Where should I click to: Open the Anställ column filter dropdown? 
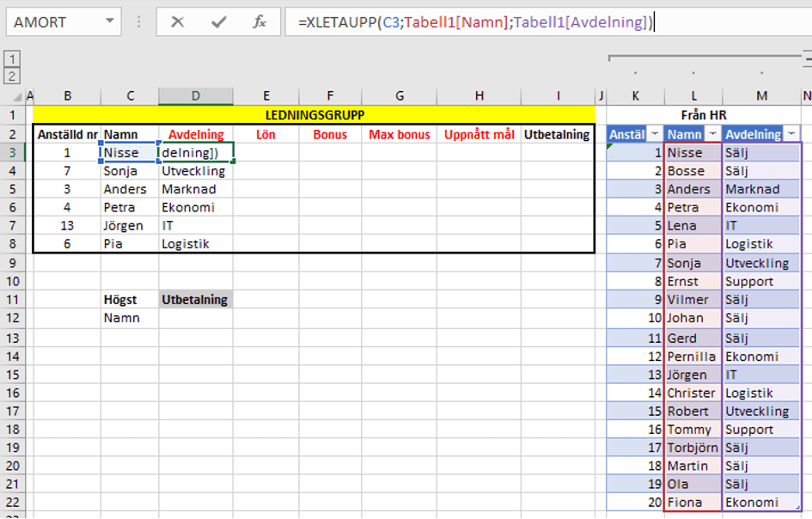pyautogui.click(x=654, y=134)
